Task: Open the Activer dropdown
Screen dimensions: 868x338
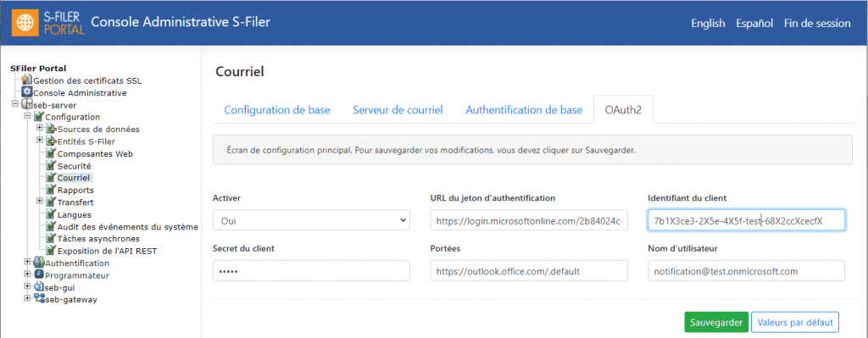Action: 311,220
